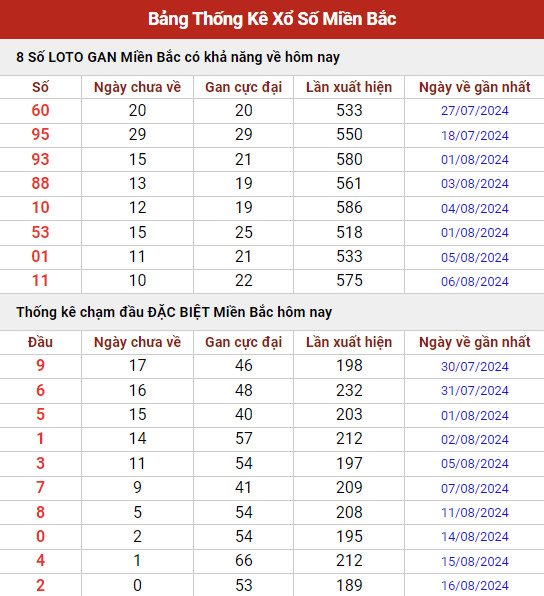Click the 18/07/2024 date link
This screenshot has width=544, height=596.
coord(474,135)
